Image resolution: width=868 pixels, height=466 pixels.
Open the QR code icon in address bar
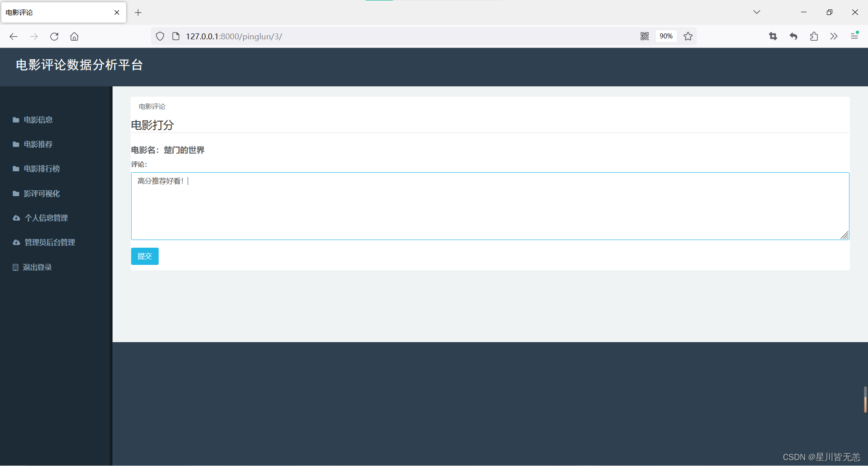pyautogui.click(x=645, y=36)
